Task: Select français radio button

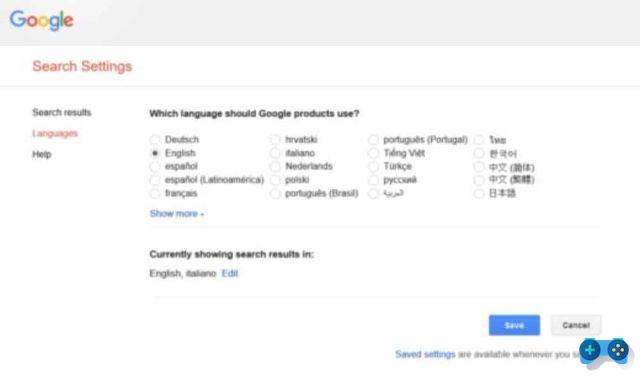Action: point(155,194)
